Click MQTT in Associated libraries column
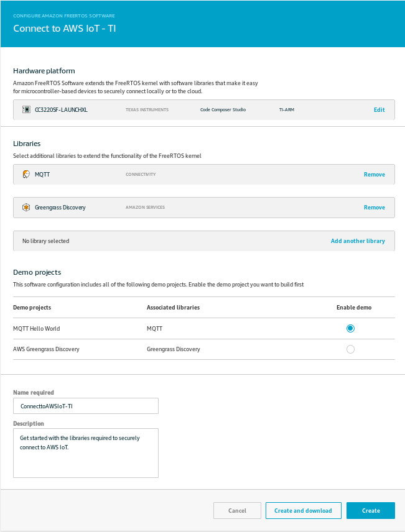405x532 pixels. point(154,328)
